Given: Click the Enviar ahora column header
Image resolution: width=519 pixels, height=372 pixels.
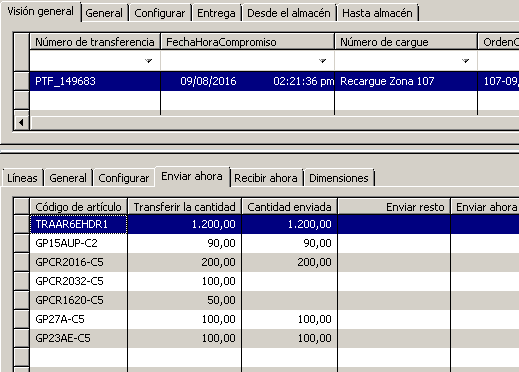Looking at the screenshot, I should (x=485, y=207).
